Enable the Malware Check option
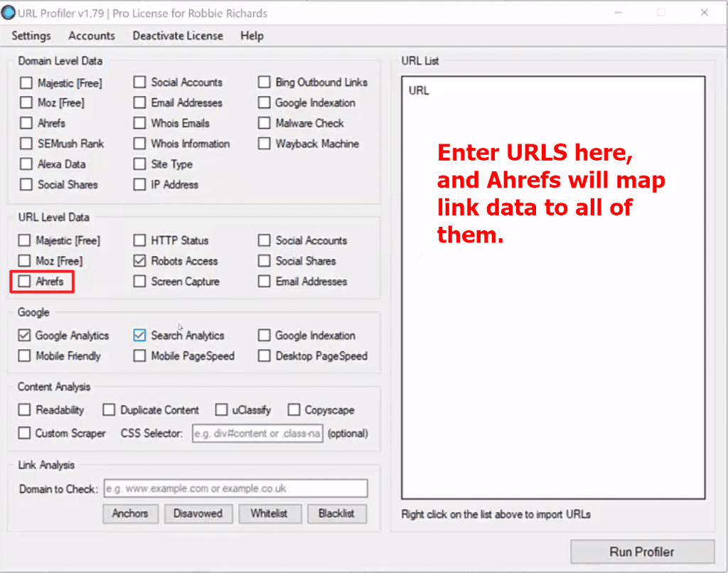This screenshot has height=573, width=728. tap(264, 123)
